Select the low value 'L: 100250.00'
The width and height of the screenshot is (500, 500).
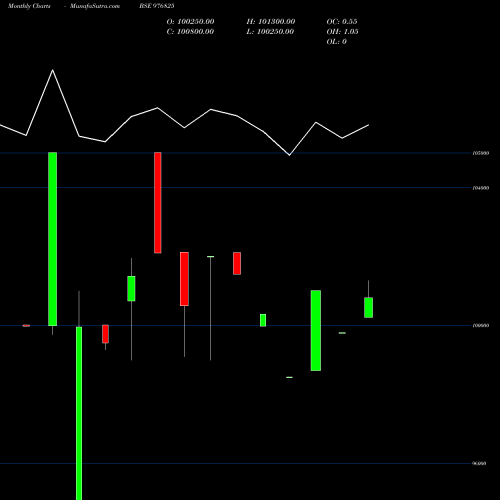(x=270, y=32)
